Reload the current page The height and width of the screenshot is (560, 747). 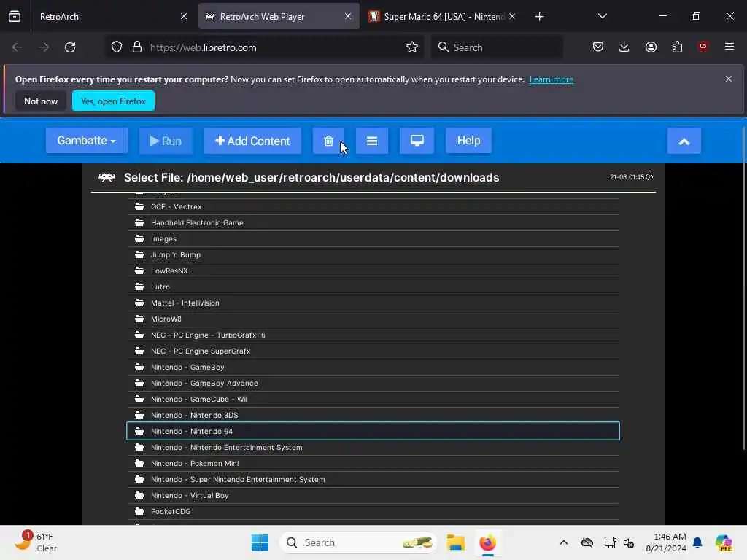coord(70,47)
